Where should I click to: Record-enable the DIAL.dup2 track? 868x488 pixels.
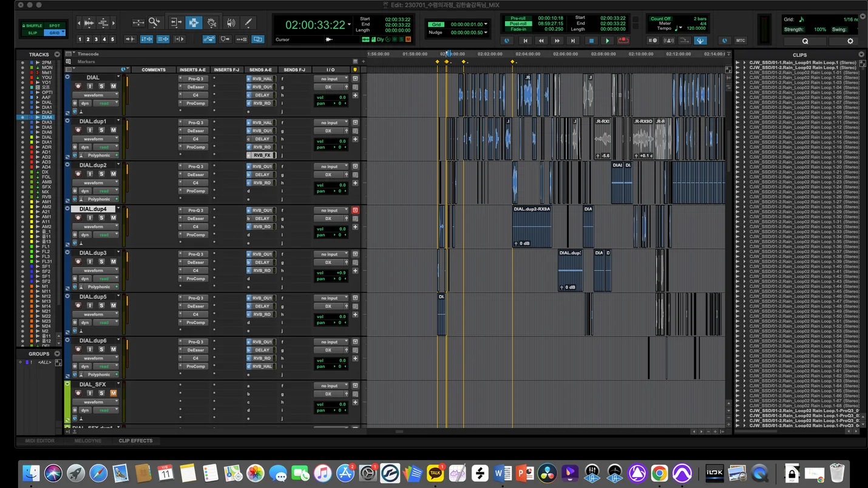[78, 174]
